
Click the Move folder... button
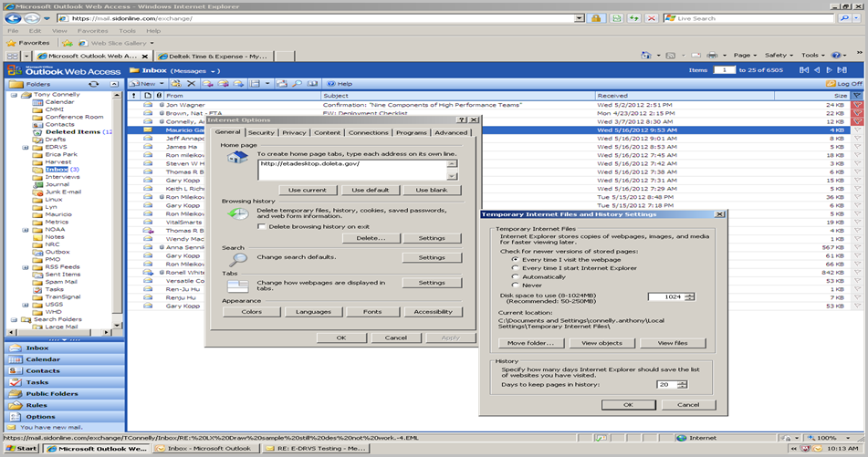click(529, 343)
